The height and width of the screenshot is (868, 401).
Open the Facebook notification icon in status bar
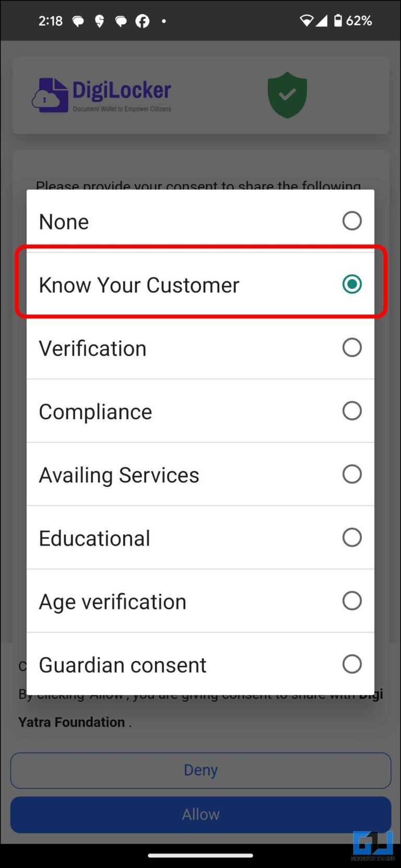pyautogui.click(x=142, y=21)
